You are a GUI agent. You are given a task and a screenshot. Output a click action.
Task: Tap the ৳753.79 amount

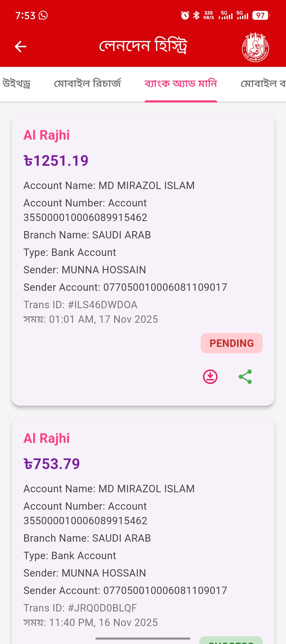click(x=52, y=464)
